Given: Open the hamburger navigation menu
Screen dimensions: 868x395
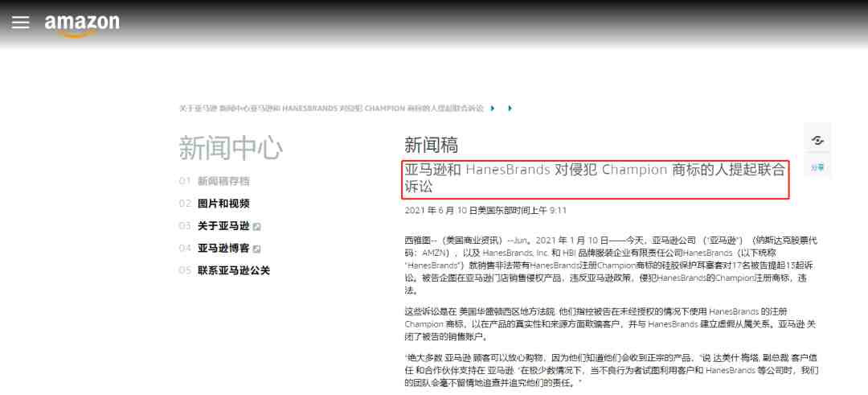Looking at the screenshot, I should point(20,23).
